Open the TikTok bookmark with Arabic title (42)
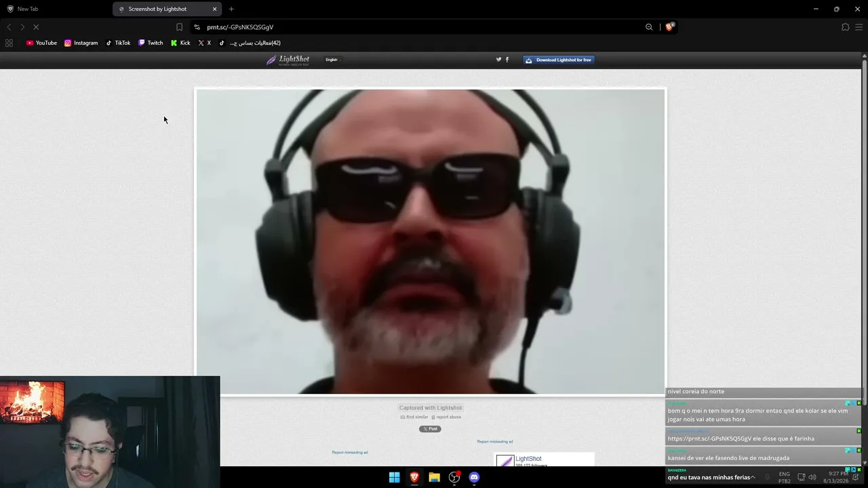868x488 pixels. (x=250, y=43)
